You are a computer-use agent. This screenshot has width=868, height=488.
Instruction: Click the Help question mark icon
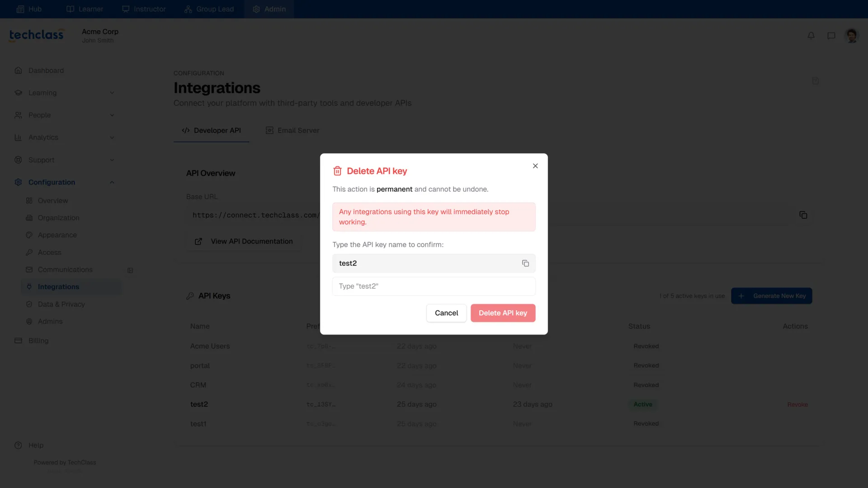tap(18, 446)
